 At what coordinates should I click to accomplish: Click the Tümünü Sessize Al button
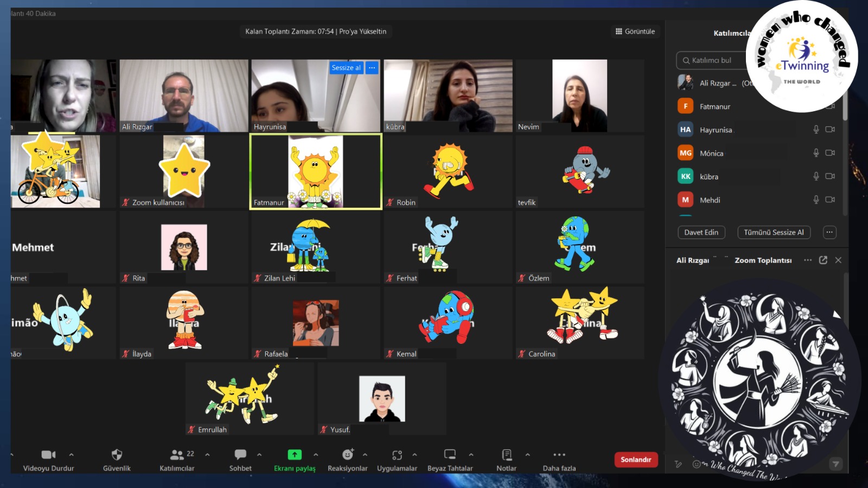(x=774, y=232)
